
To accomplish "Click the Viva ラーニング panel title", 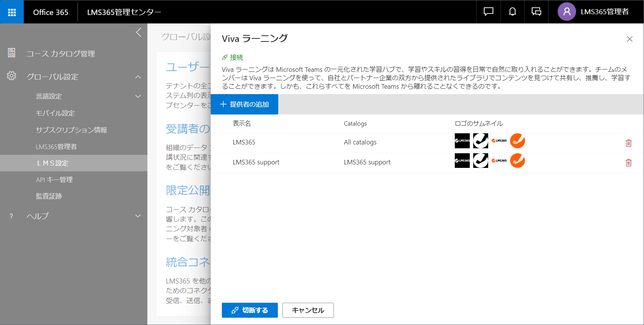I will click(x=255, y=38).
